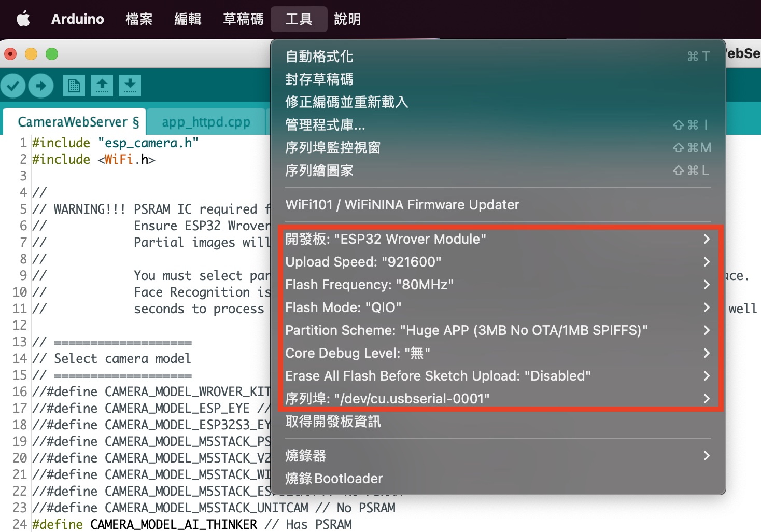This screenshot has width=761, height=532.
Task: Choose 封存草稿碼 from the menu
Action: point(498,79)
